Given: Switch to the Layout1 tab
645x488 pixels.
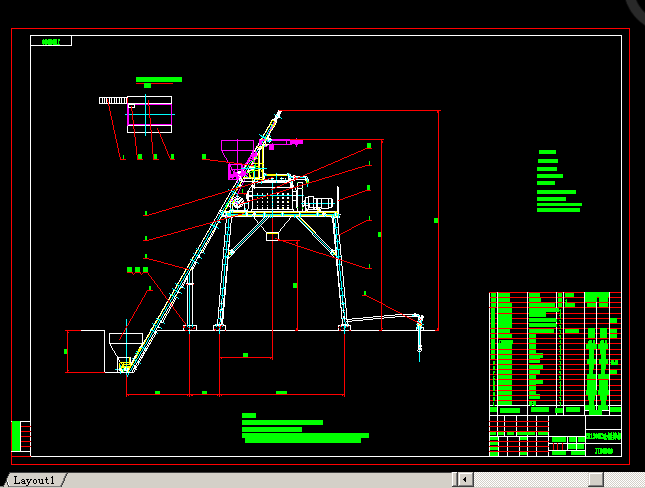Looking at the screenshot, I should 34,480.
